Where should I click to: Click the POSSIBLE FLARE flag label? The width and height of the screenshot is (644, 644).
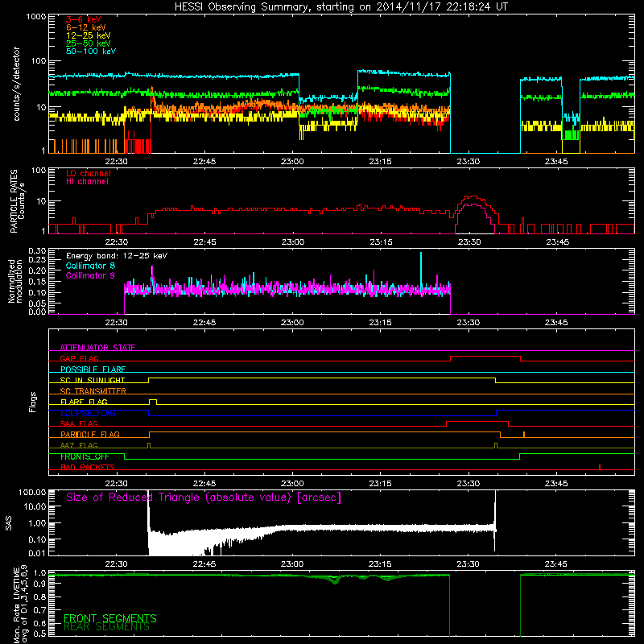[x=93, y=369]
